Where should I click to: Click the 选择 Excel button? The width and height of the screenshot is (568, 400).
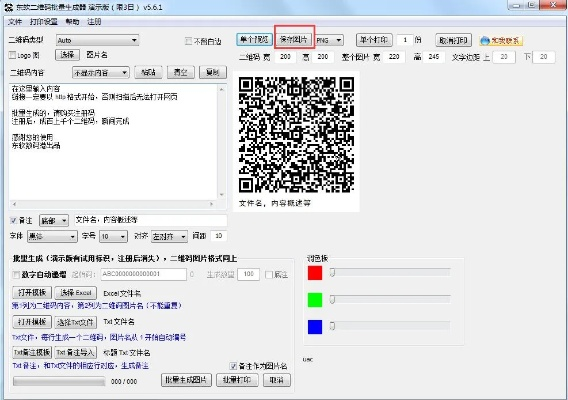pos(76,292)
